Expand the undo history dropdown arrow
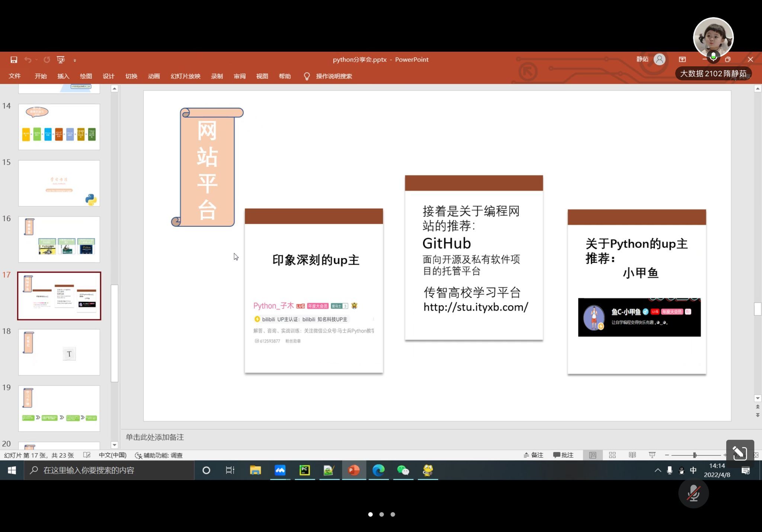Screen dimensions: 762x532 pos(36,59)
